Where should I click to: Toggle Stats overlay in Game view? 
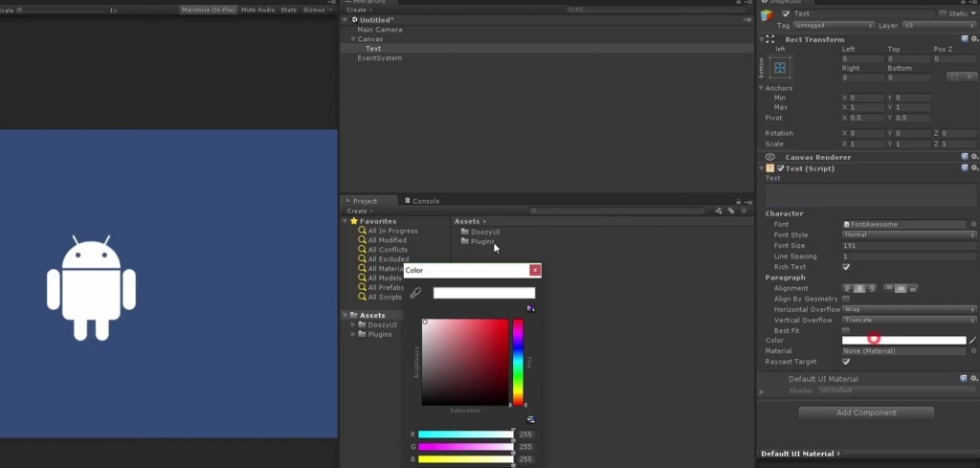pyautogui.click(x=289, y=10)
